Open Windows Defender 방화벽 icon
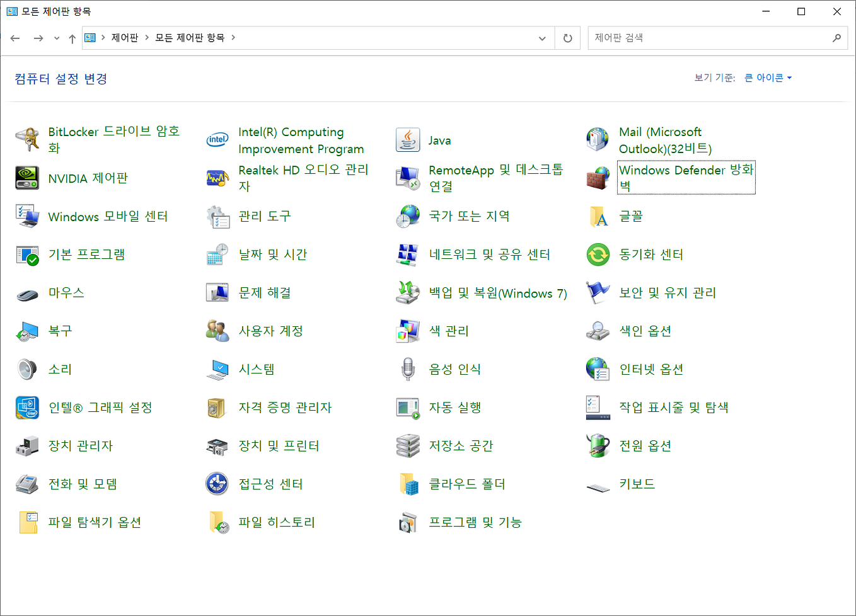Screen dimensions: 856x616 click(x=598, y=178)
